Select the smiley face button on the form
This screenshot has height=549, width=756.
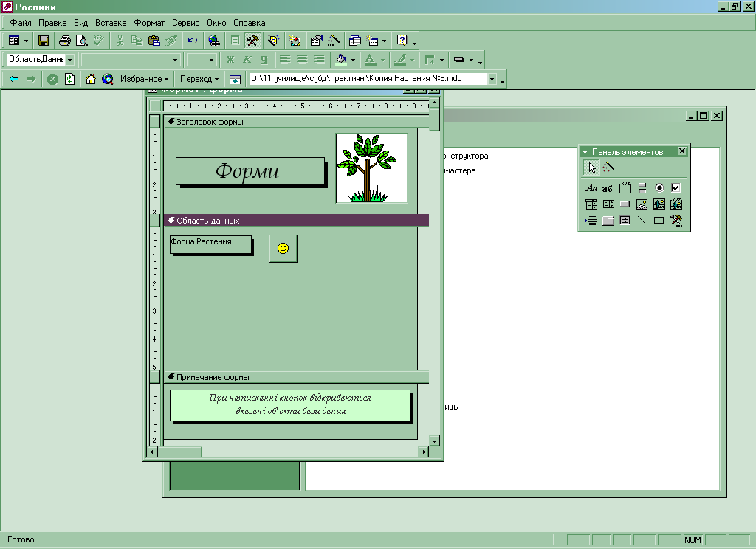tap(283, 248)
